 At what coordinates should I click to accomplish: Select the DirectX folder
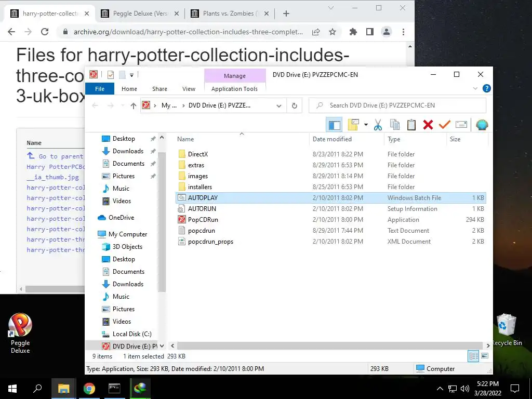(x=198, y=154)
